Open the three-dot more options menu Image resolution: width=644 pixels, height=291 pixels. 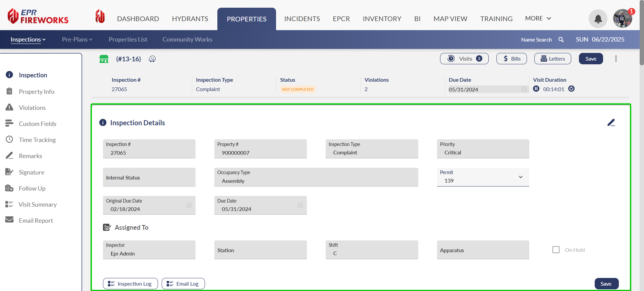(616, 59)
